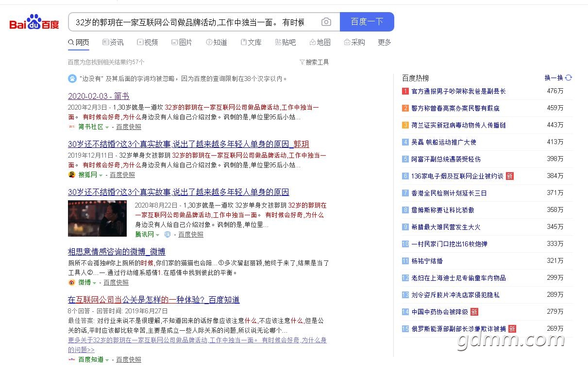The height and width of the screenshot is (370, 588).
Task: Select the 网页 tab
Action: tap(79, 42)
